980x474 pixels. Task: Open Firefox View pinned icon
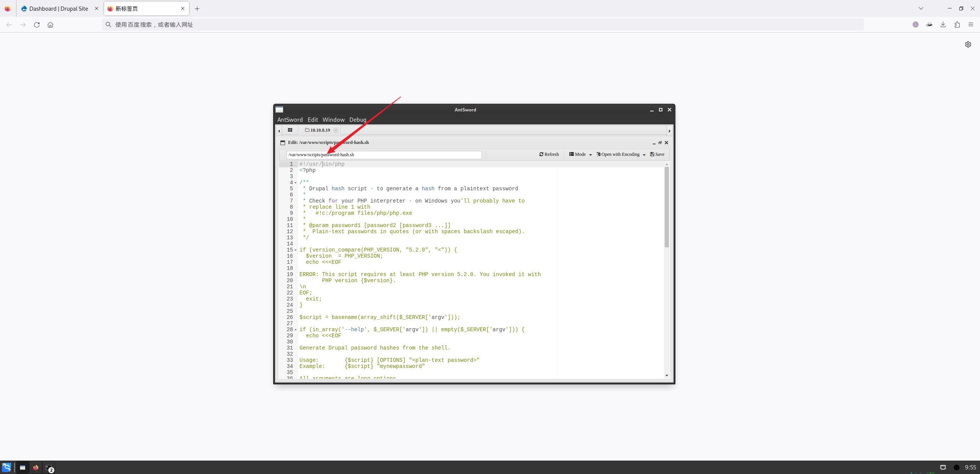[8, 8]
